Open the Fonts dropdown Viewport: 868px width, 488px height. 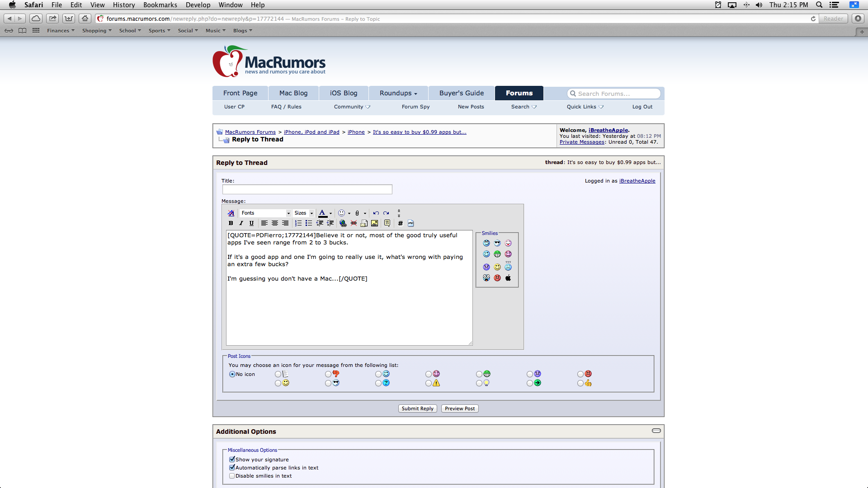pos(265,213)
